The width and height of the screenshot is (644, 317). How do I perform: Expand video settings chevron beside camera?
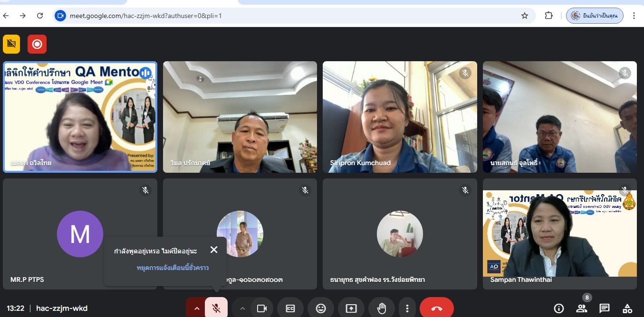(x=242, y=308)
